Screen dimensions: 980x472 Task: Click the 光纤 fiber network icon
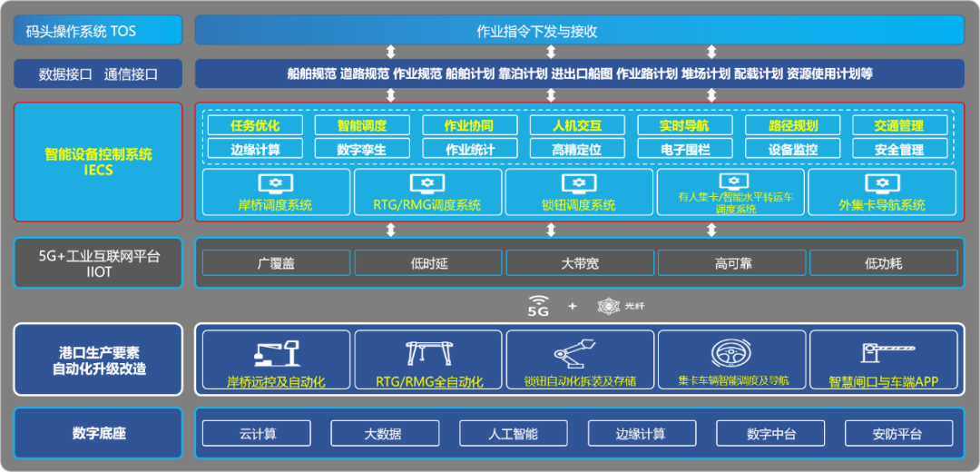[607, 306]
